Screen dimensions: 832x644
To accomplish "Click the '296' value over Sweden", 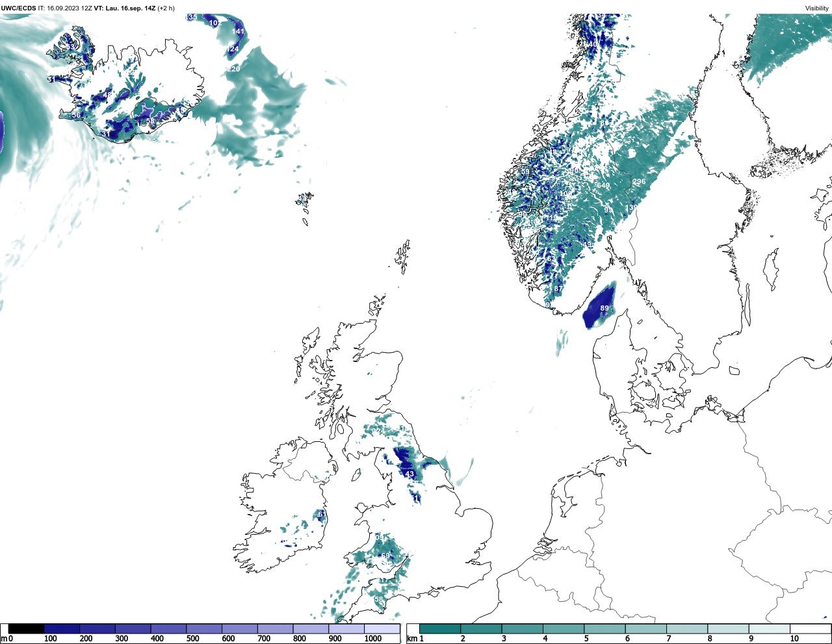I will click(640, 181).
